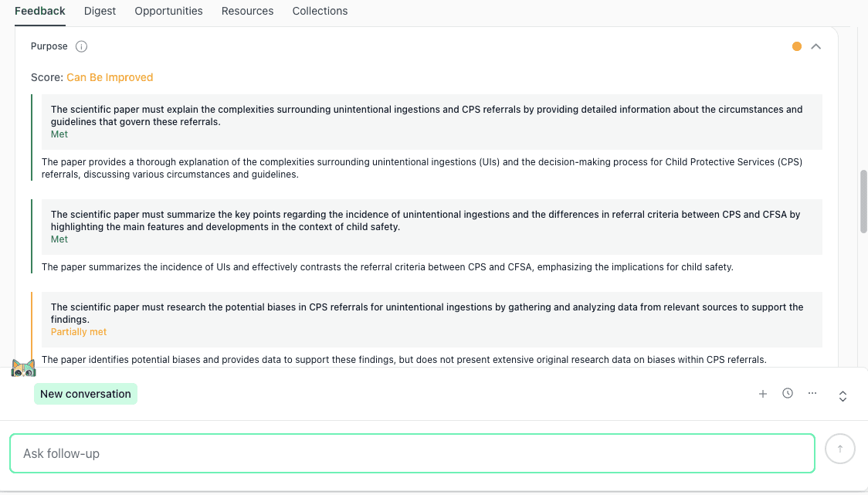The image size is (868, 495).
Task: Click the 'Can Be Improved' score text
Action: [110, 77]
